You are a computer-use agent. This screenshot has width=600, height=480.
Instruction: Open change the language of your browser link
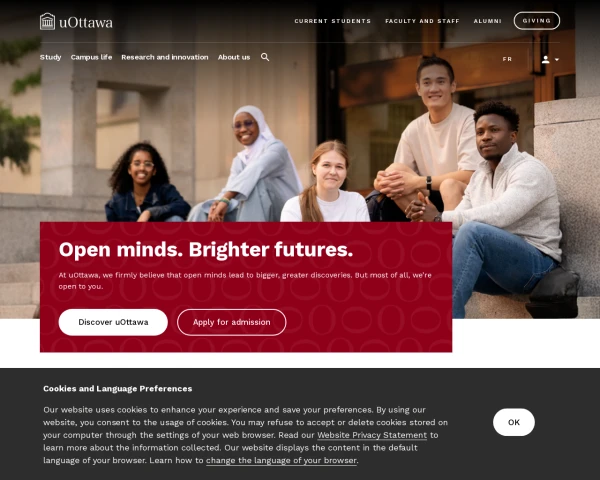(281, 460)
